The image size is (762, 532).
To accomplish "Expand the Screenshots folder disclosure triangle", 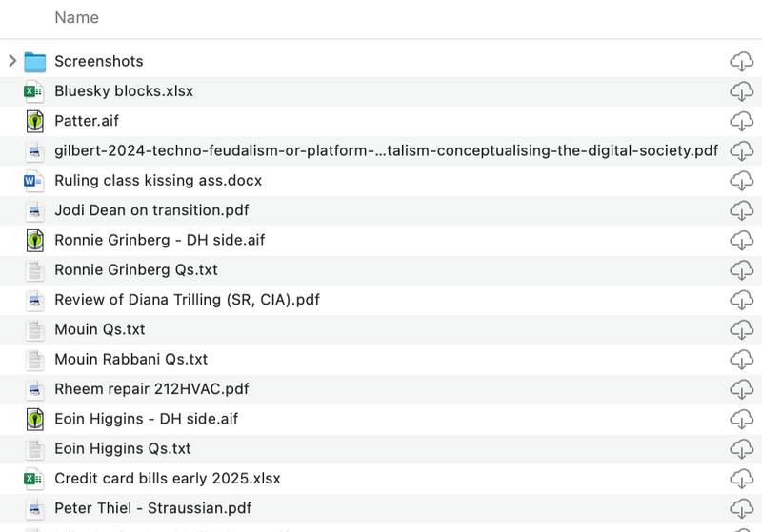I will 11,61.
